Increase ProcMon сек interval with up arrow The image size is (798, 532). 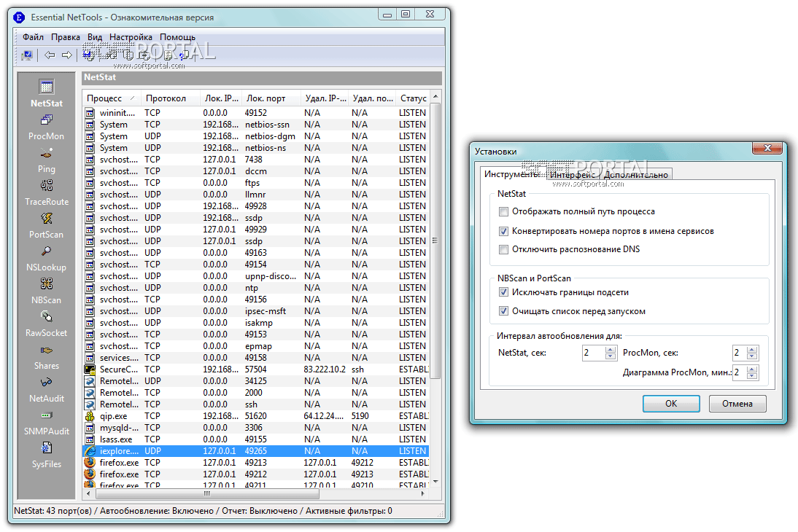coord(752,349)
